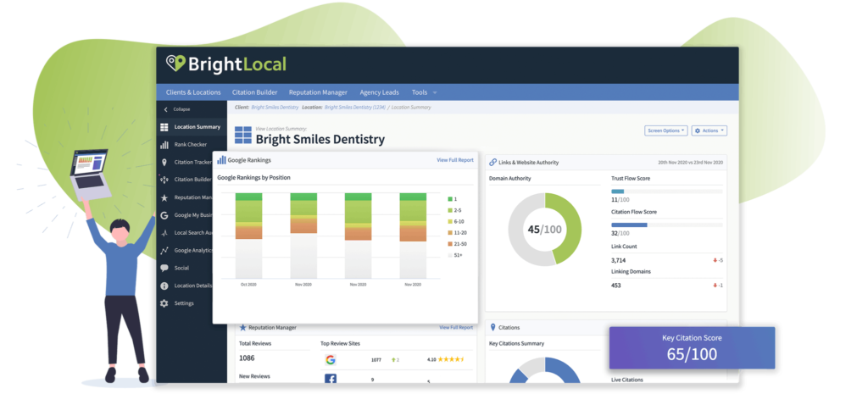Select Rank Checker in sidebar
The image size is (868, 405).
[192, 144]
